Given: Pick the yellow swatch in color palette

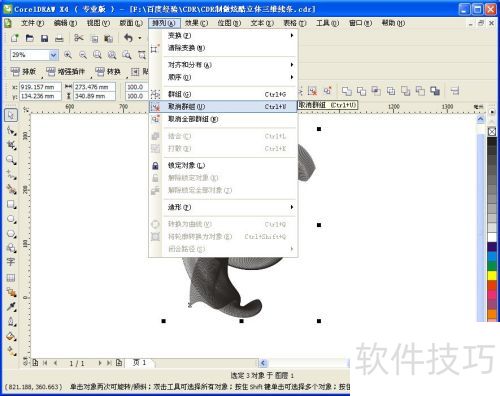Looking at the screenshot, I should tap(492, 275).
